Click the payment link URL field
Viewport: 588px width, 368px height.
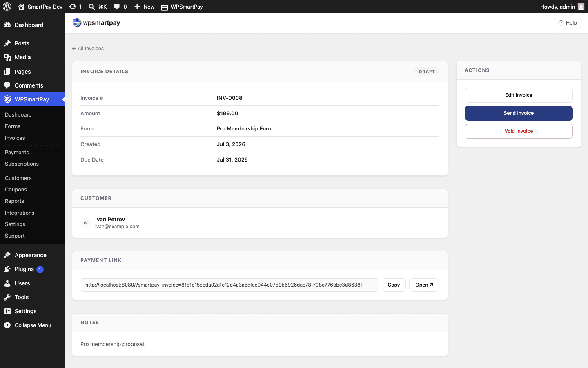[229, 285]
